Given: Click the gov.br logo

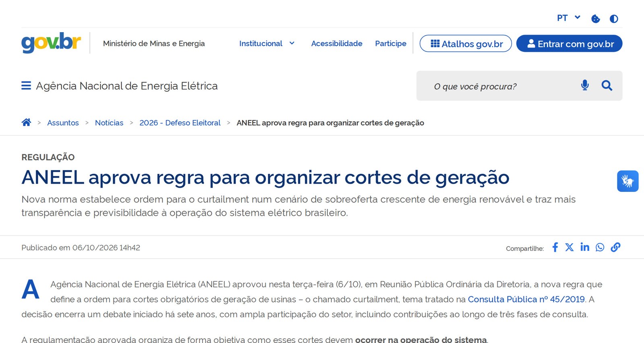Looking at the screenshot, I should [x=51, y=43].
